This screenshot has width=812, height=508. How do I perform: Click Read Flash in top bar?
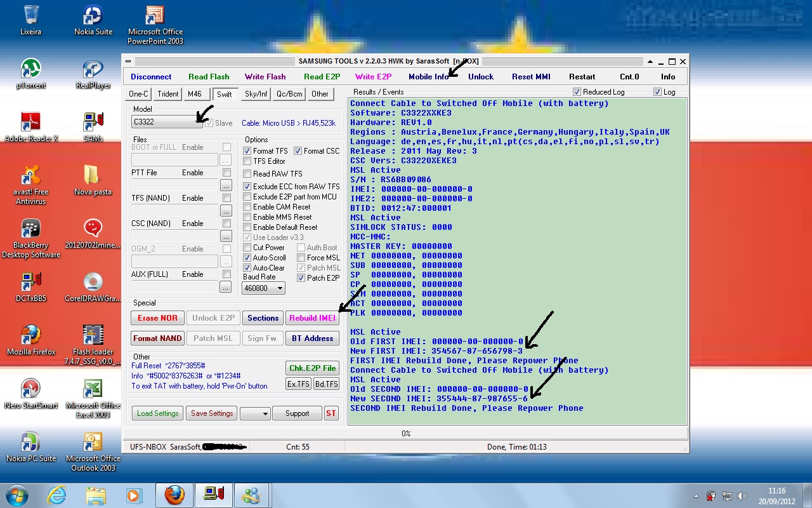click(x=209, y=77)
